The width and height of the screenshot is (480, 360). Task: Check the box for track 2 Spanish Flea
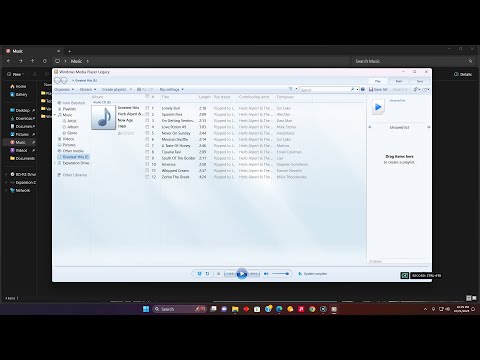pos(147,114)
